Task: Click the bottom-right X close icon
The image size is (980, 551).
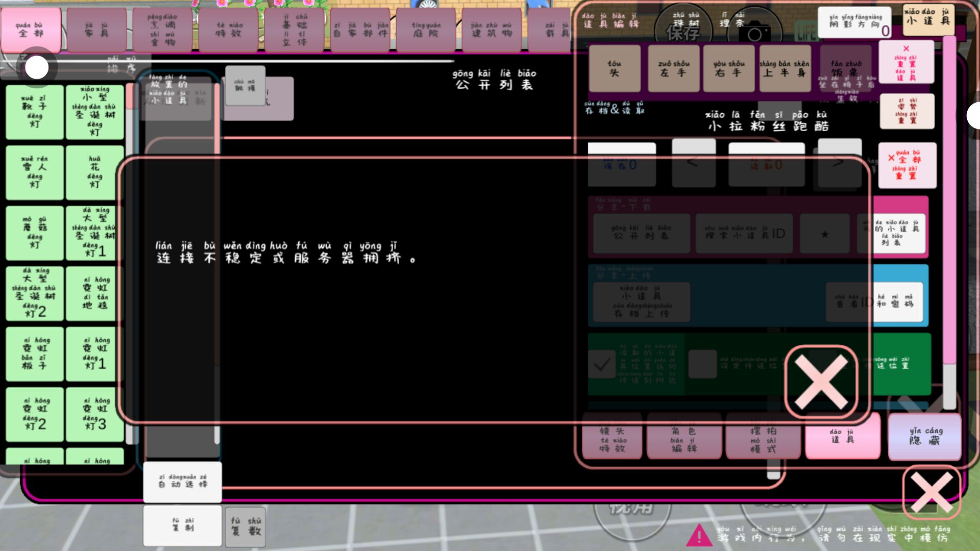Action: coord(931,492)
